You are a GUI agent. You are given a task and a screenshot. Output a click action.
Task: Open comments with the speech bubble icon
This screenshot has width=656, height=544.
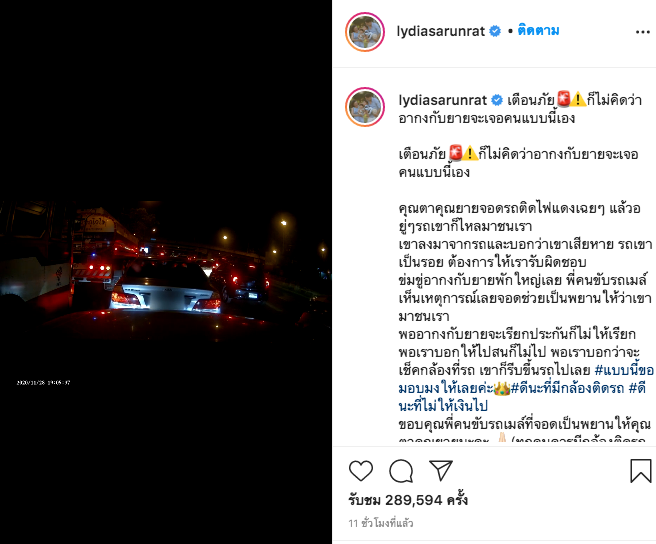tap(401, 471)
